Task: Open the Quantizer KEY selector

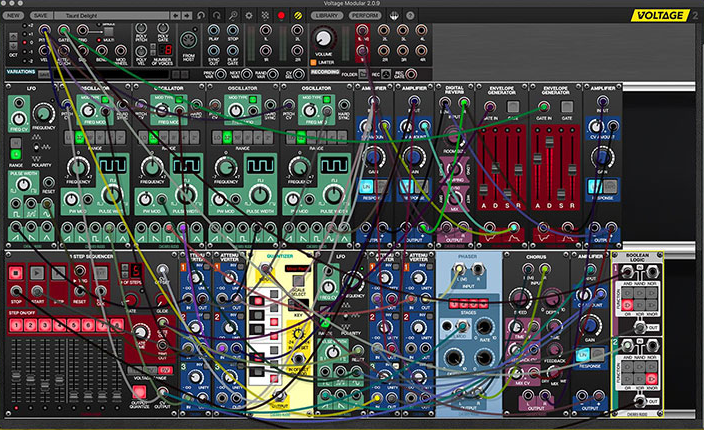Action: pyautogui.click(x=298, y=305)
